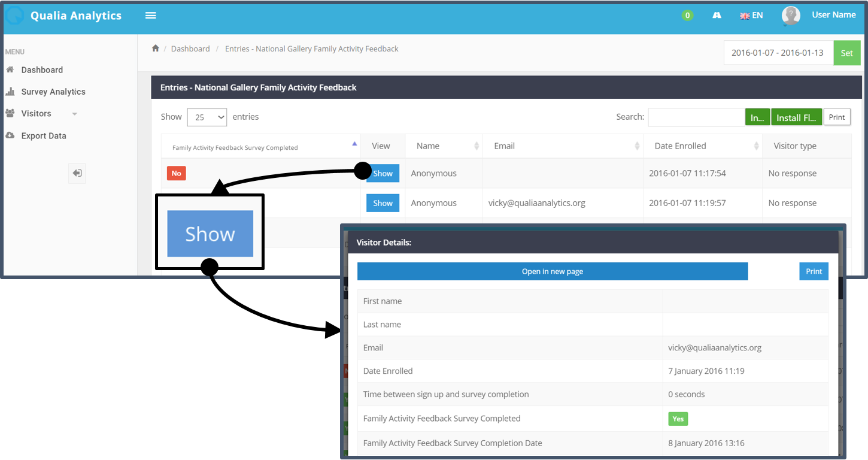Go to Dashboard in sidebar menu
Viewport: 868px width, 460px height.
pos(42,70)
